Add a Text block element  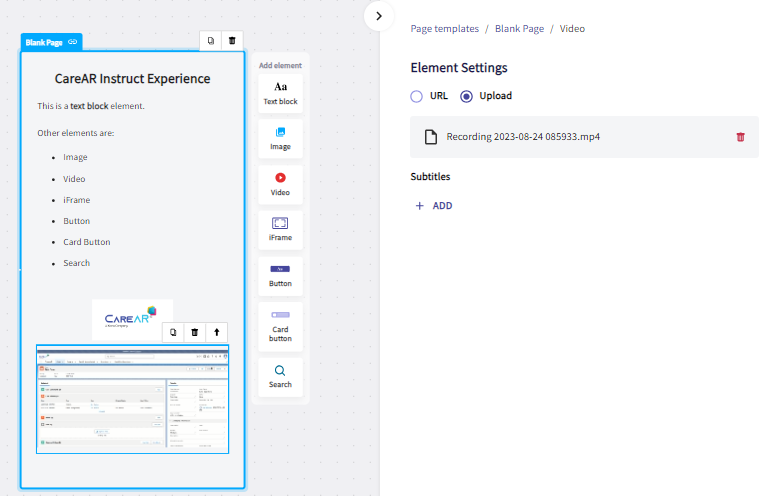pos(280,93)
